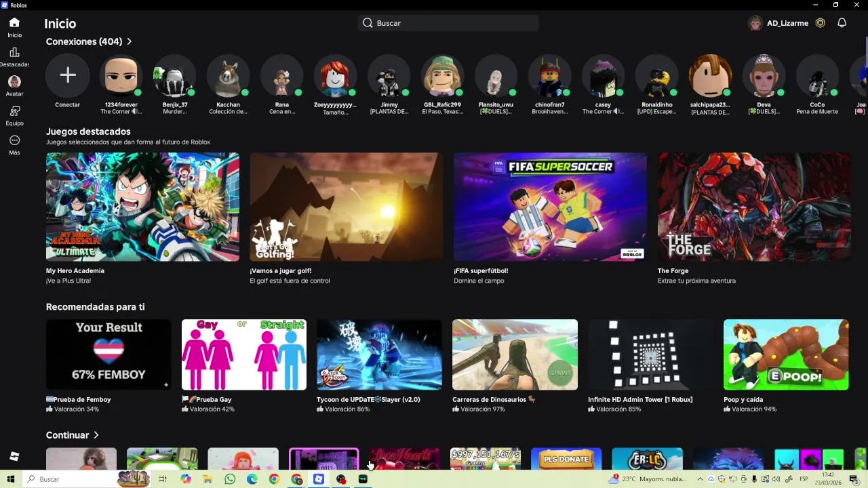Click the Roblox logo at sidebar bottom

14,456
